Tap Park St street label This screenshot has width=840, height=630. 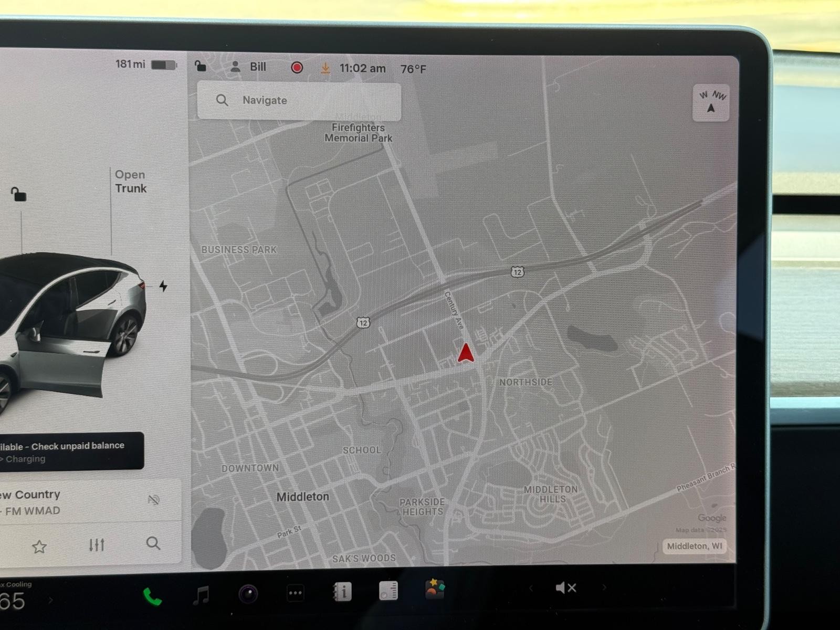pos(289,532)
